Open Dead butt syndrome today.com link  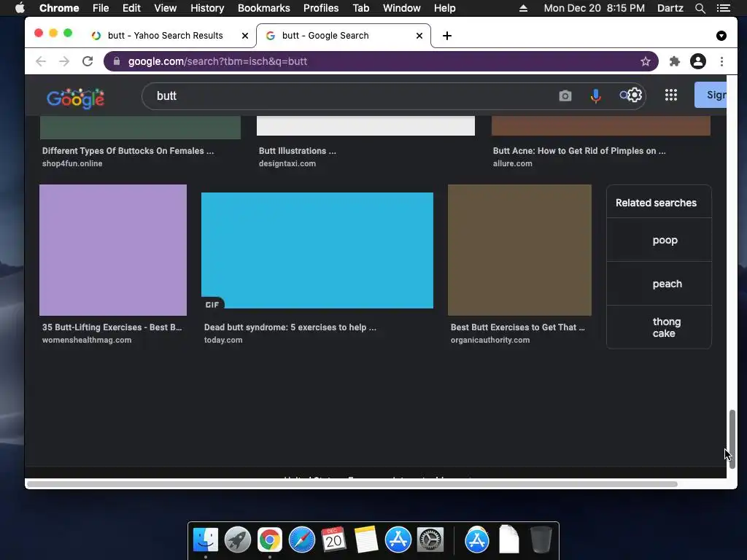coord(290,327)
